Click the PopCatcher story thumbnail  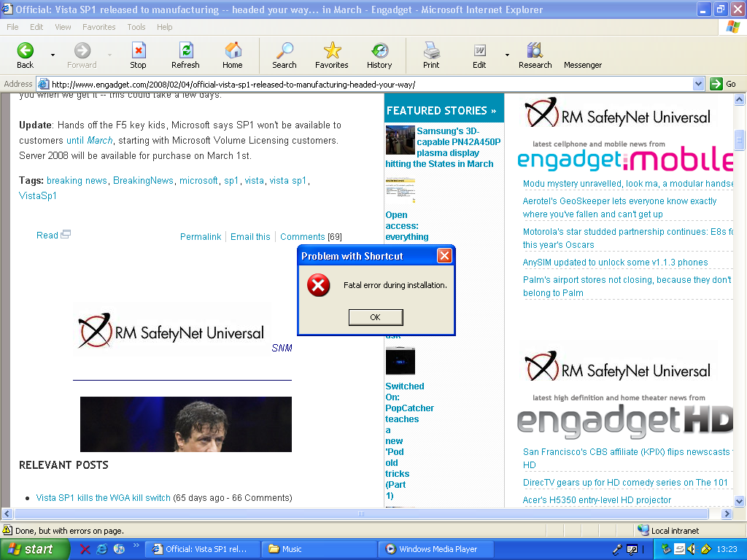point(400,362)
